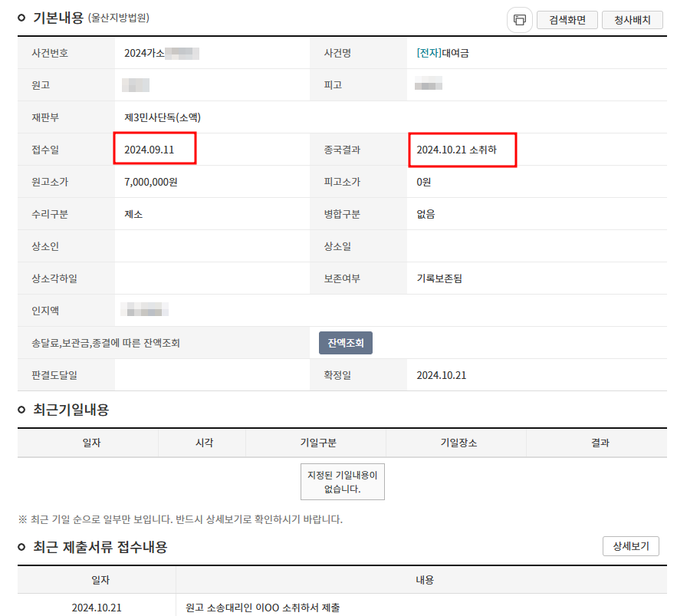Click the 기록보존됨 preservation status

point(439,278)
